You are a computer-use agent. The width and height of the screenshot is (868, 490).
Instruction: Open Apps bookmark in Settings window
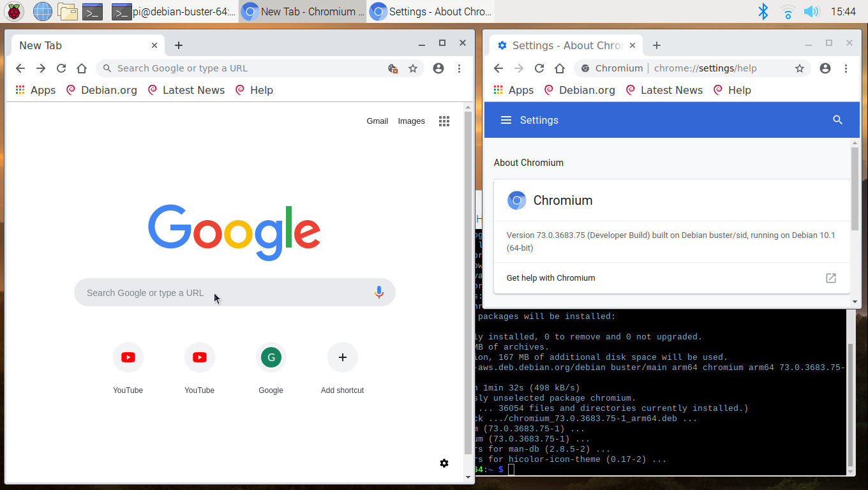pos(514,90)
